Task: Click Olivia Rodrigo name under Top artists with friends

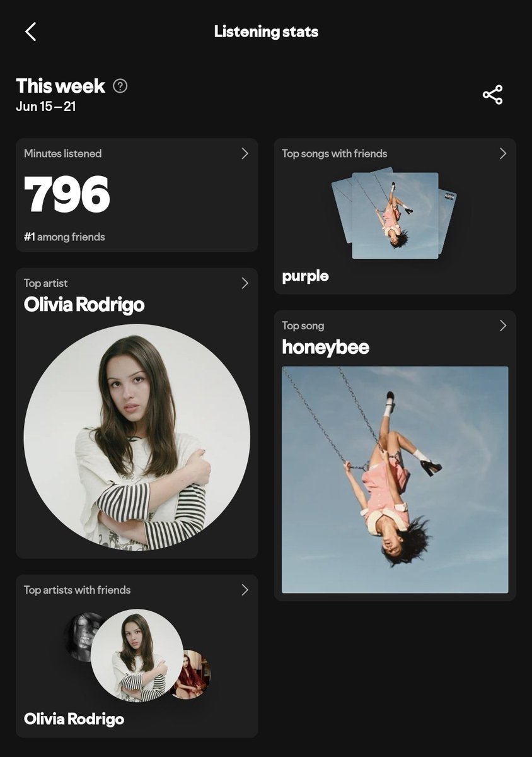Action: [x=74, y=719]
